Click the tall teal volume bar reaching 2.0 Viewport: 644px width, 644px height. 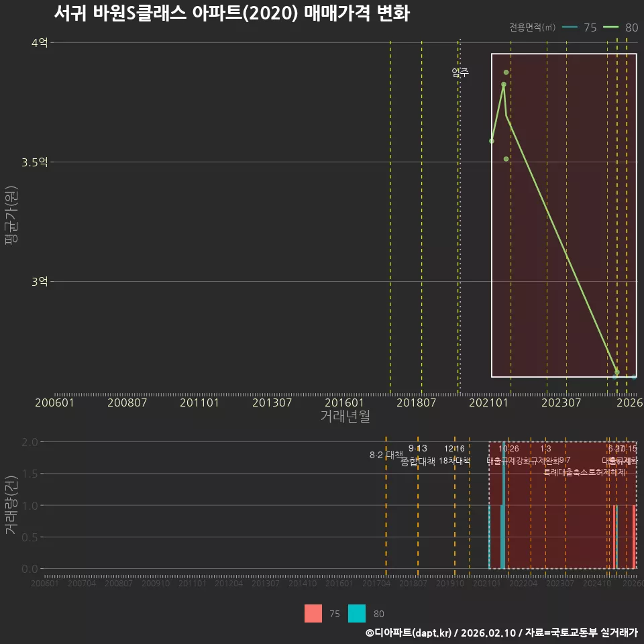[x=504, y=506]
